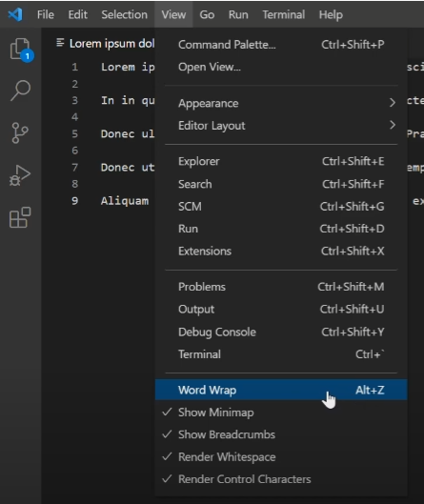Image resolution: width=424 pixels, height=504 pixels.
Task: Toggle Word Wrap in the View menu
Action: [x=281, y=390]
